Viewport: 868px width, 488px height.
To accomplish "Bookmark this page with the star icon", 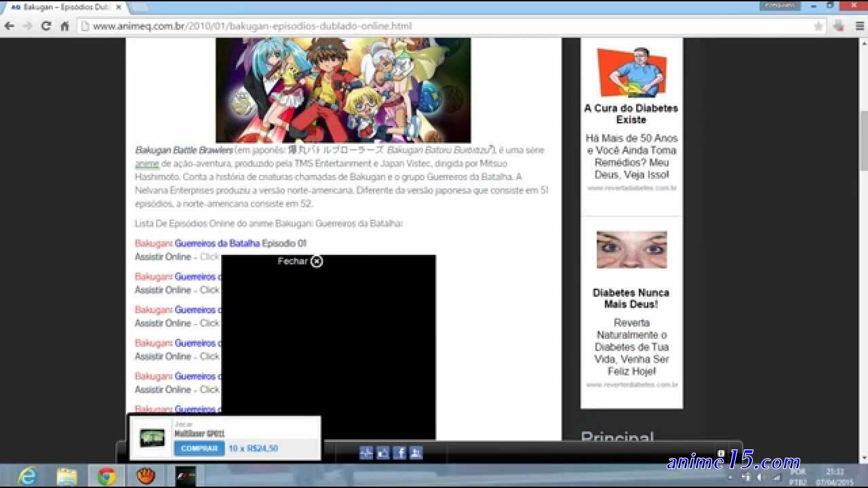I will [x=818, y=26].
